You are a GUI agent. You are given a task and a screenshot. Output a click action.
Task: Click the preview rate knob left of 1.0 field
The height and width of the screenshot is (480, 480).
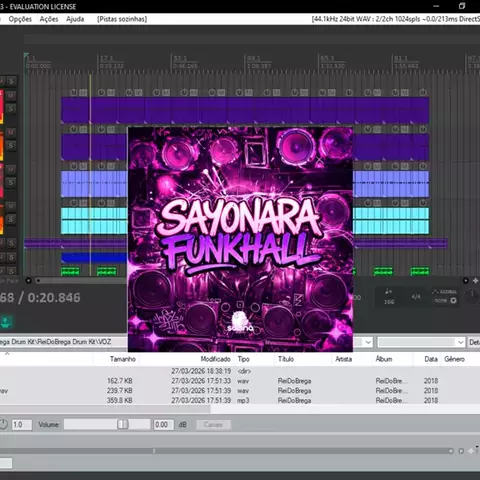point(3,424)
